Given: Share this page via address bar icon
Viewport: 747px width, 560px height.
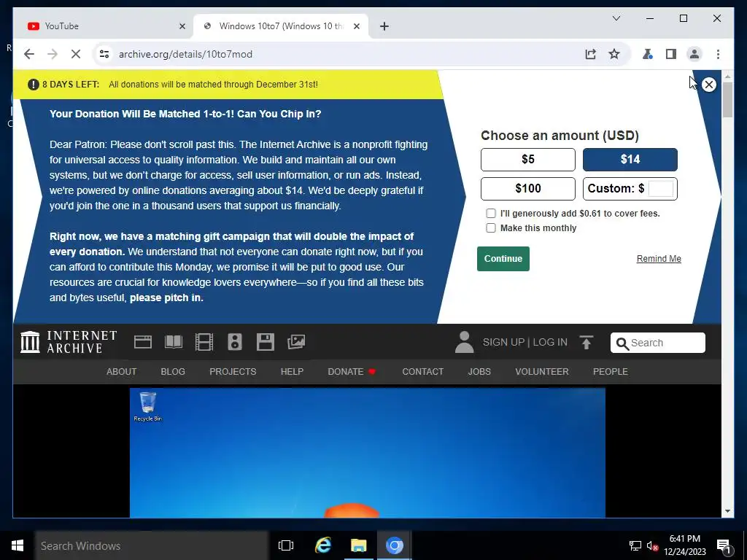Looking at the screenshot, I should pos(591,54).
